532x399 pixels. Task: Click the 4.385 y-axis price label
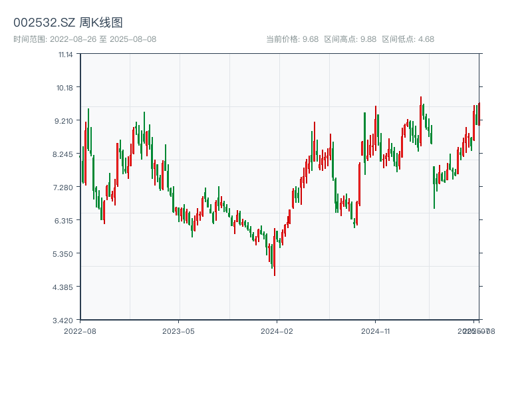coord(65,287)
